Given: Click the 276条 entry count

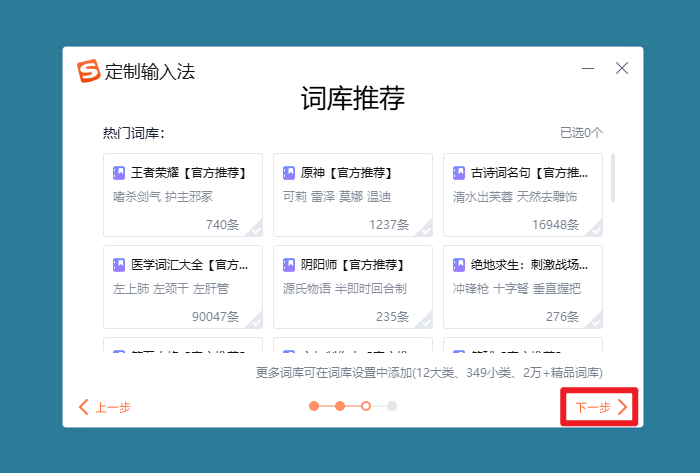Looking at the screenshot, I should click(562, 316).
